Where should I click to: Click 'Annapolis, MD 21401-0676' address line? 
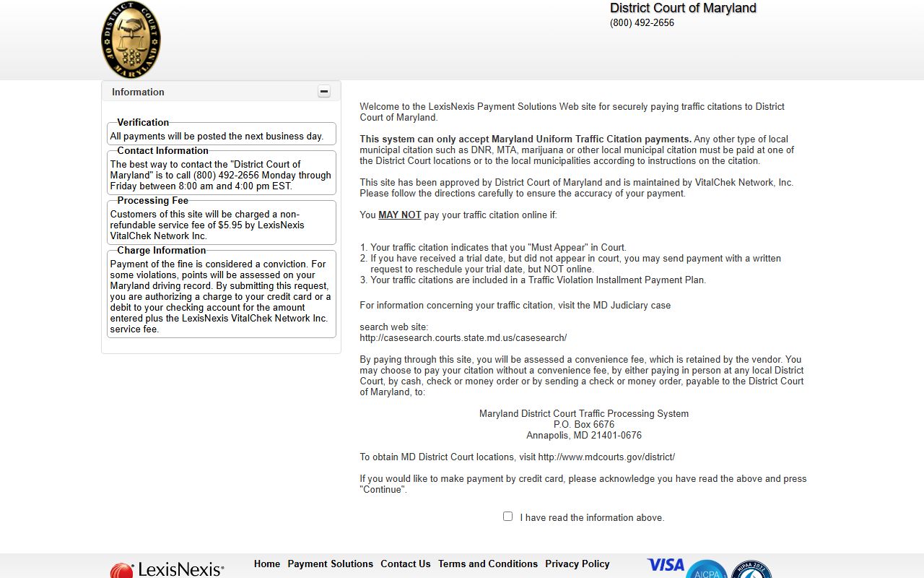(x=584, y=435)
